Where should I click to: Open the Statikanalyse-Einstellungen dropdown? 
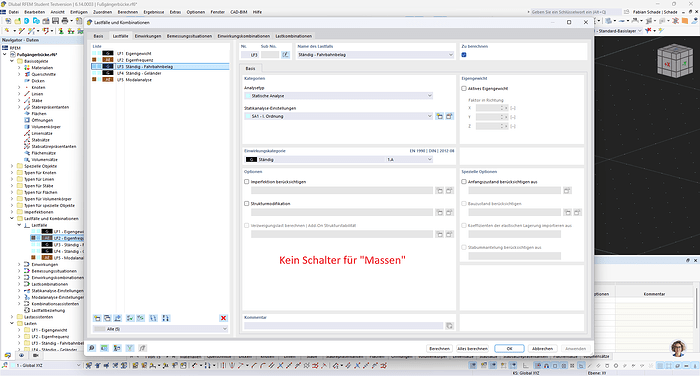pyautogui.click(x=338, y=116)
